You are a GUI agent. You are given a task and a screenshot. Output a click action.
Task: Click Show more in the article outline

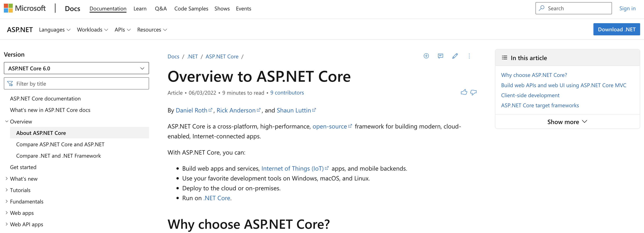coord(567,122)
